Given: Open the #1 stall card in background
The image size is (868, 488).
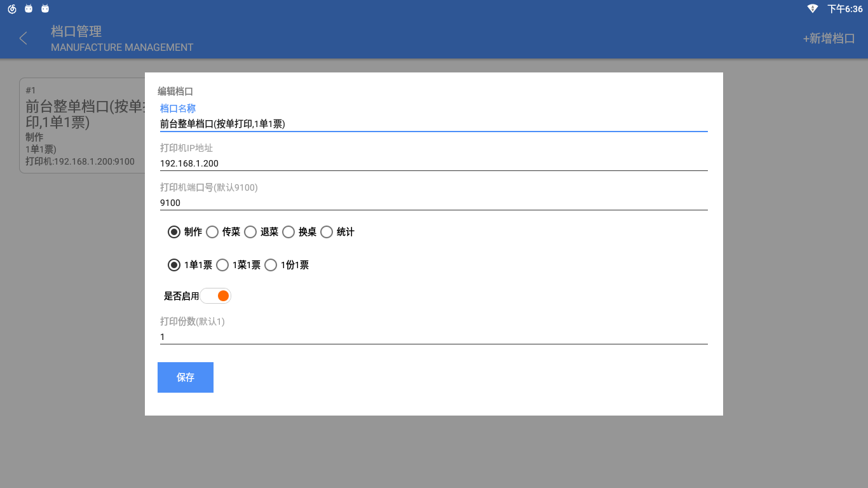Looking at the screenshot, I should click(83, 133).
